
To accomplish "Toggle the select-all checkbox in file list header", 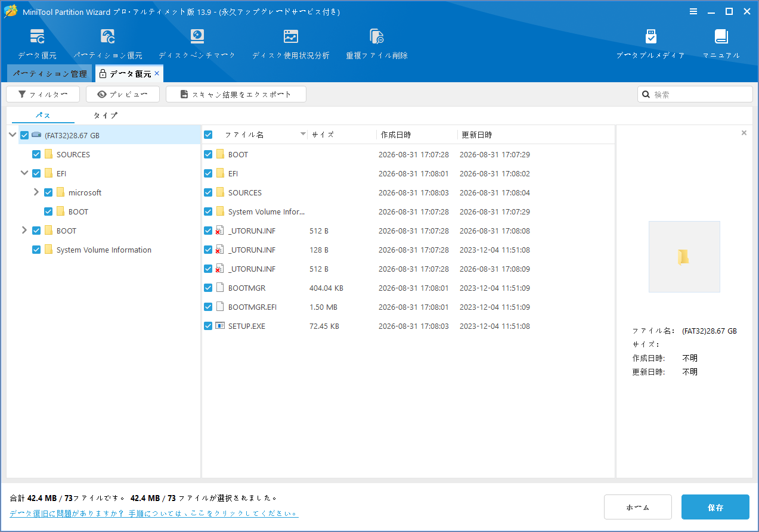I will [208, 135].
